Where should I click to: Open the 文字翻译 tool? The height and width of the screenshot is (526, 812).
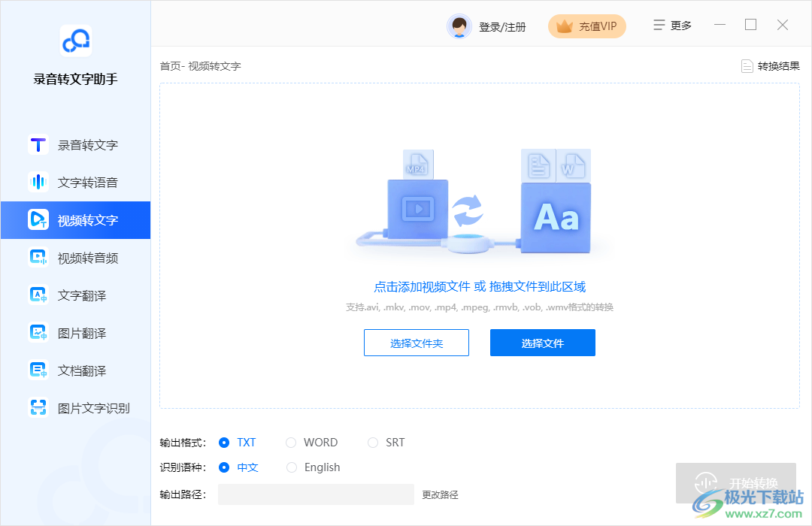75,295
